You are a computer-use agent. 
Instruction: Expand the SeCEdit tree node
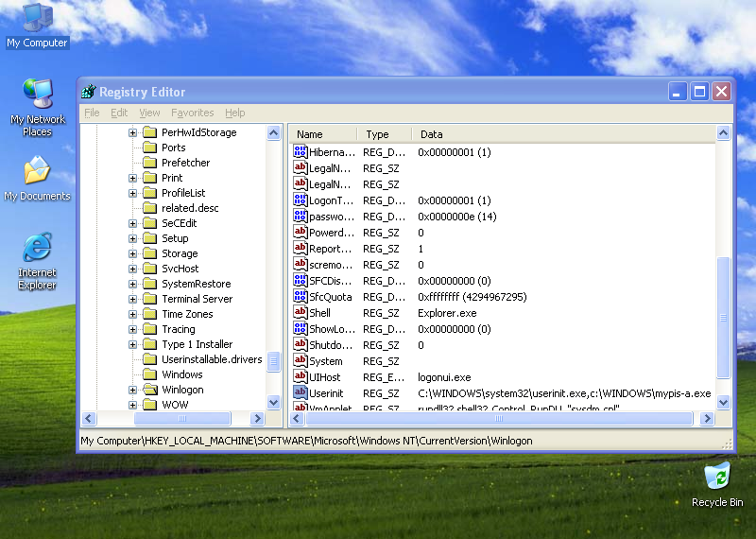(x=132, y=223)
